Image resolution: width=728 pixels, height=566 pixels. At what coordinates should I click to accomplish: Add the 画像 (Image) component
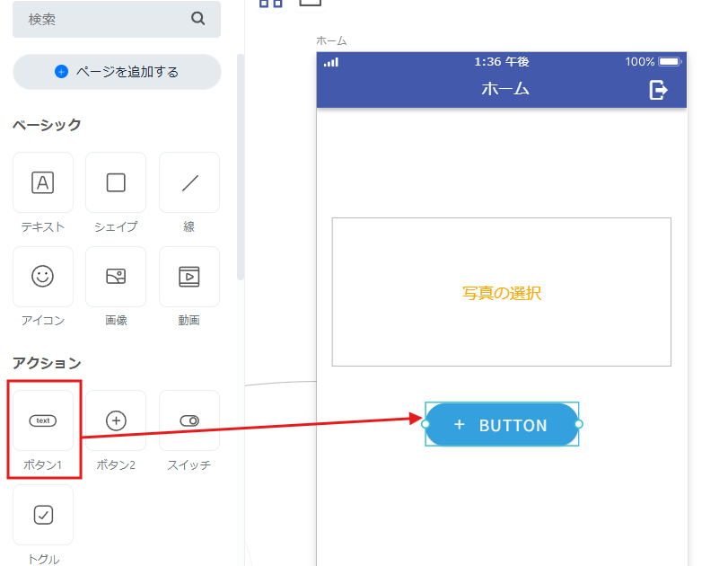(116, 277)
